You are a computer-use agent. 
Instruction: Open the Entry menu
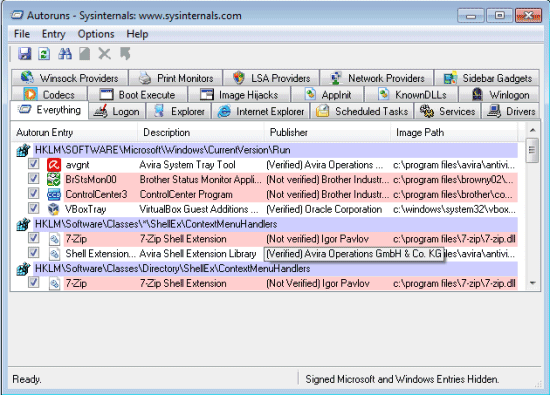[x=54, y=34]
